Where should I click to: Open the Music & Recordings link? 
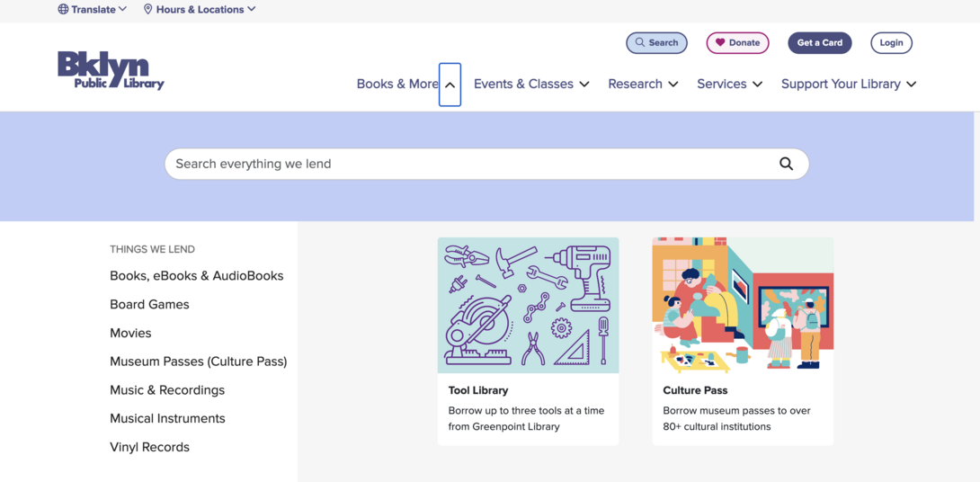click(x=167, y=390)
